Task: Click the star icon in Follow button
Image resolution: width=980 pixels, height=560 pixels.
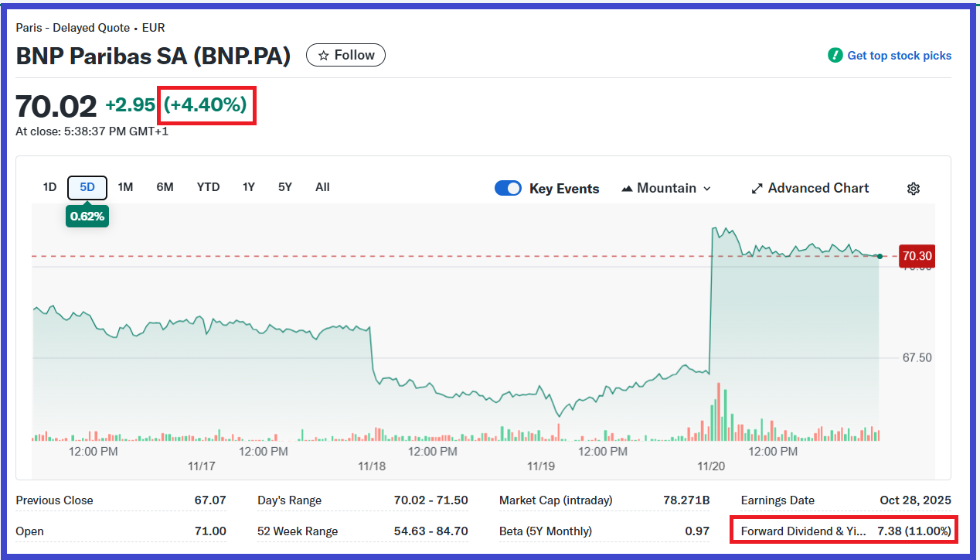Action: pos(324,56)
